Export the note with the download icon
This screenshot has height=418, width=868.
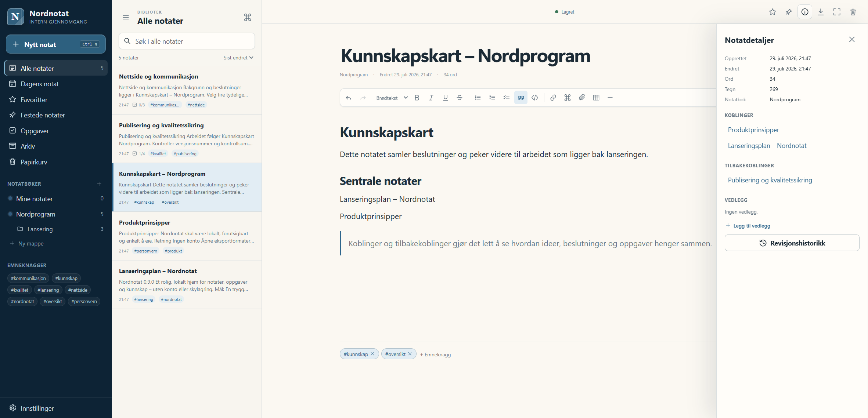click(821, 12)
